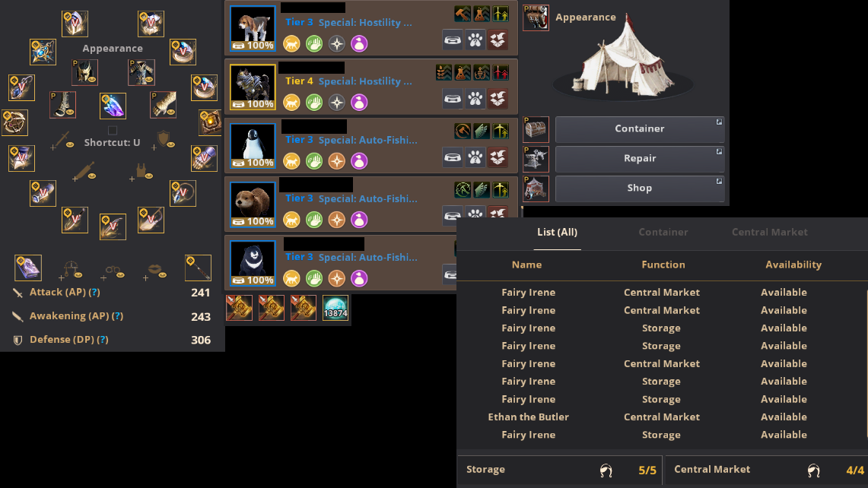Open the Container button in tent panel
Screen dimensions: 868x488
(x=639, y=129)
